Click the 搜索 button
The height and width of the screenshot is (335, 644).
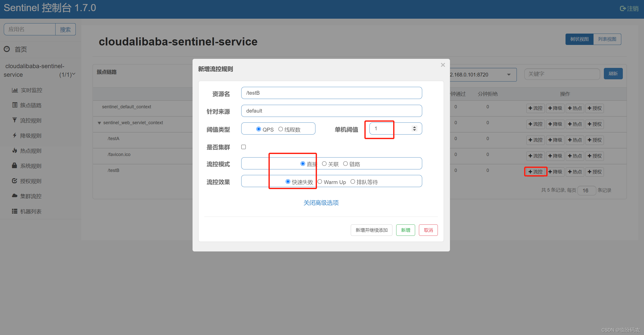tap(65, 30)
